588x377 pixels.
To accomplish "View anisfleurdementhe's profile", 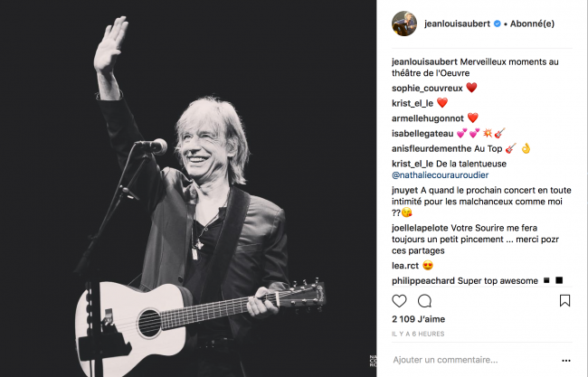I will 432,146.
